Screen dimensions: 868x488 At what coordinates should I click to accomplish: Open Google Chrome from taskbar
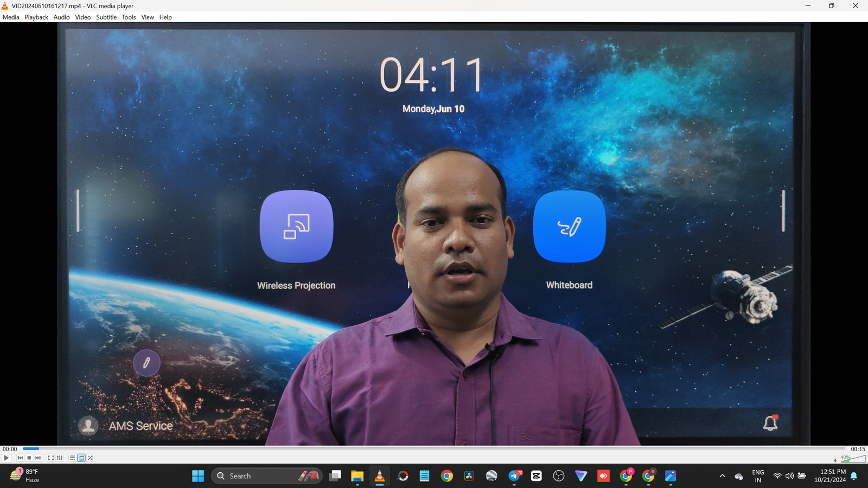click(446, 476)
